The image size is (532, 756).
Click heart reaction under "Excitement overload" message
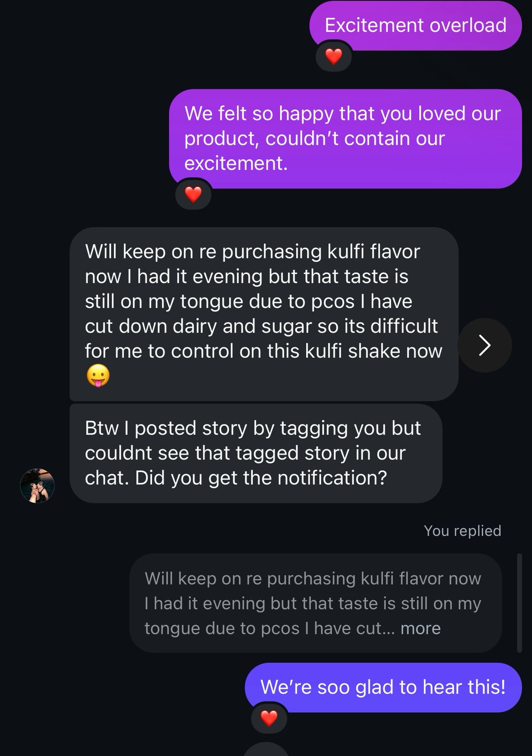tap(334, 57)
